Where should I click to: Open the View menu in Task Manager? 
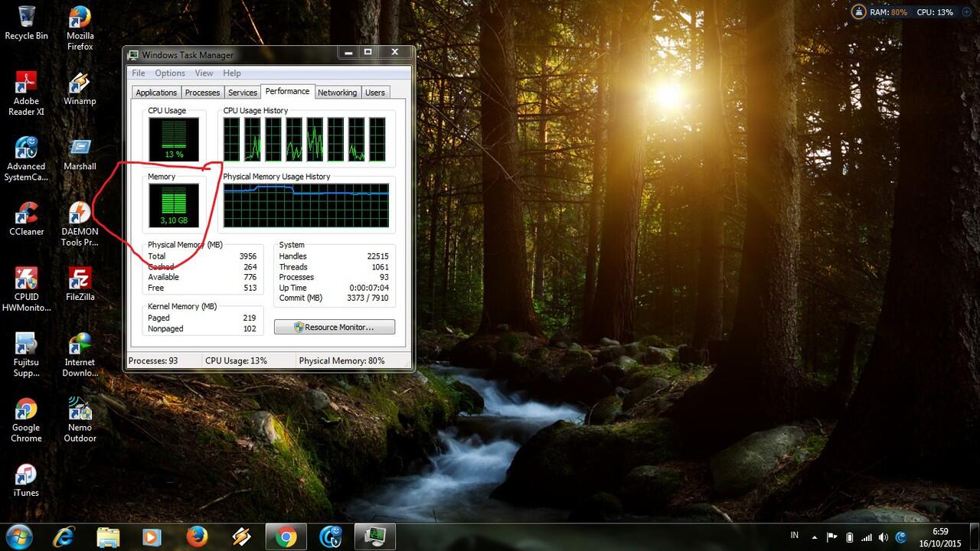tap(204, 73)
